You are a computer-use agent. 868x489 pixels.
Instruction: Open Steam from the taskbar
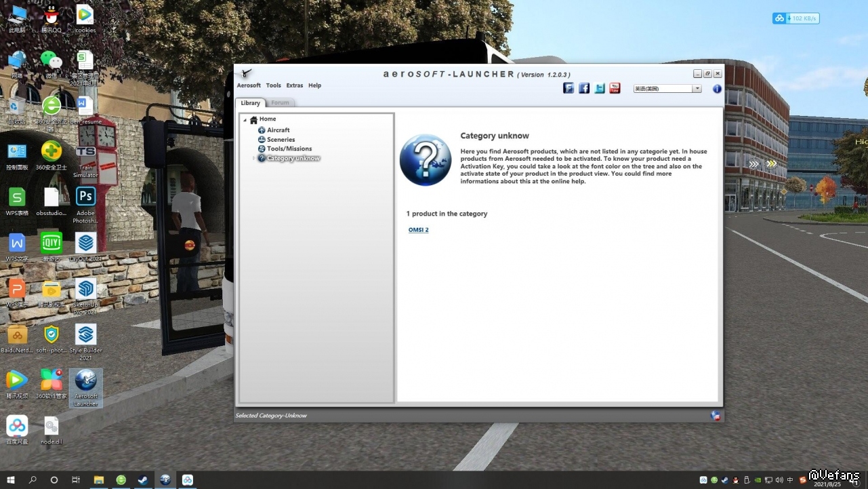coord(143,480)
